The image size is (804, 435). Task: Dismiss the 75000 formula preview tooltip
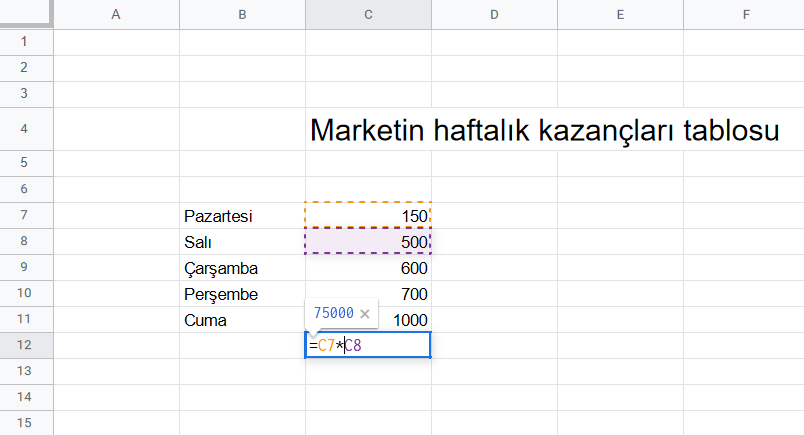click(x=365, y=313)
